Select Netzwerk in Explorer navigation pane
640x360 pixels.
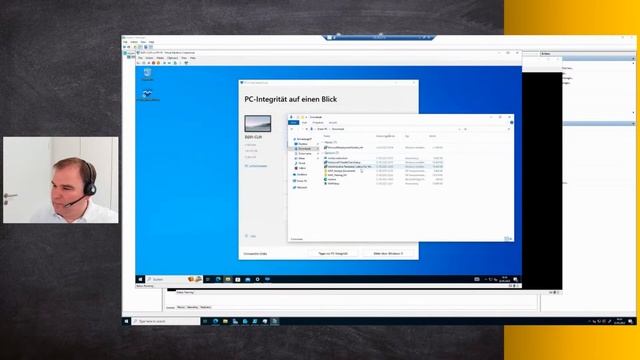point(301,187)
